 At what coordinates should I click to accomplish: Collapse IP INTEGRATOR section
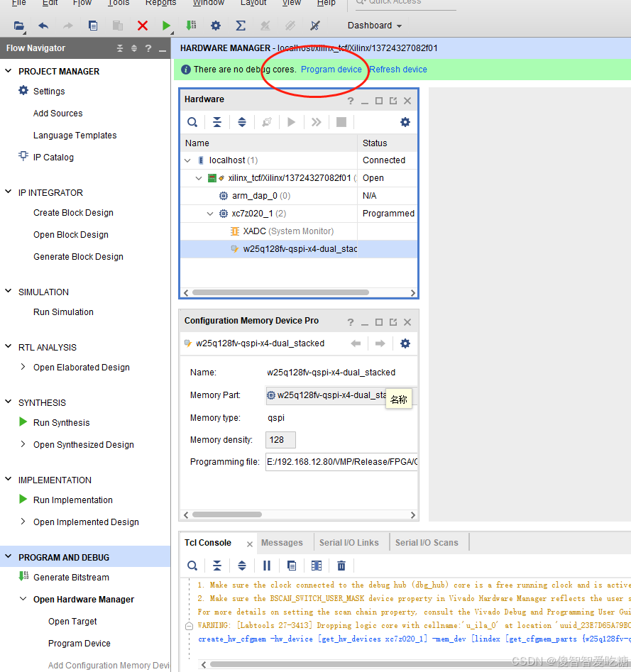tap(8, 192)
